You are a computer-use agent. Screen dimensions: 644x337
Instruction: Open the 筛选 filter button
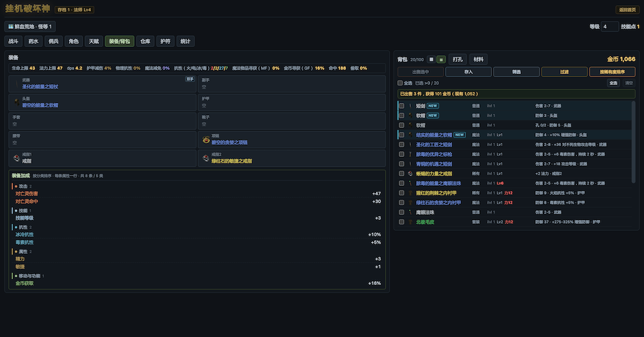516,72
